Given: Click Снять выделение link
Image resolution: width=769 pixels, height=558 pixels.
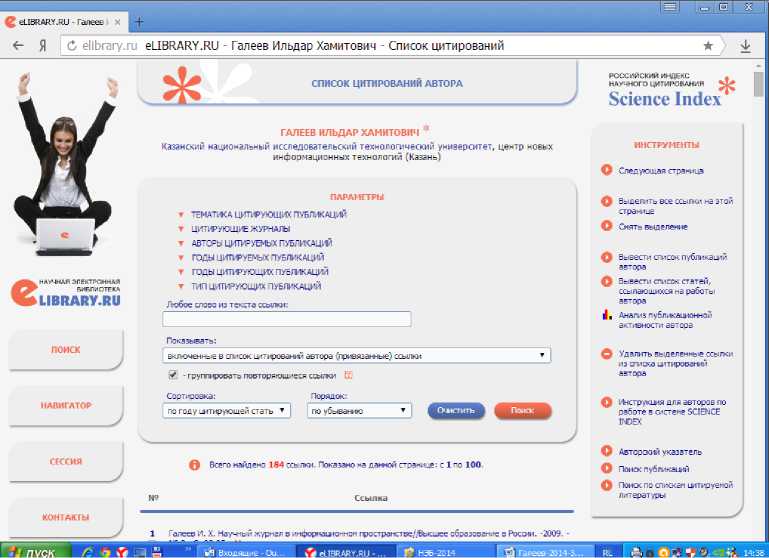Looking at the screenshot, I should 653,227.
